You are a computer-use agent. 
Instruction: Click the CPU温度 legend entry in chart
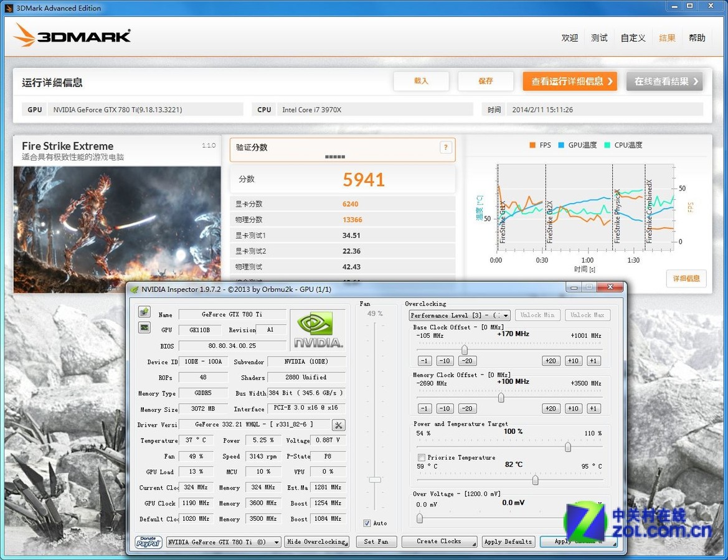[623, 145]
